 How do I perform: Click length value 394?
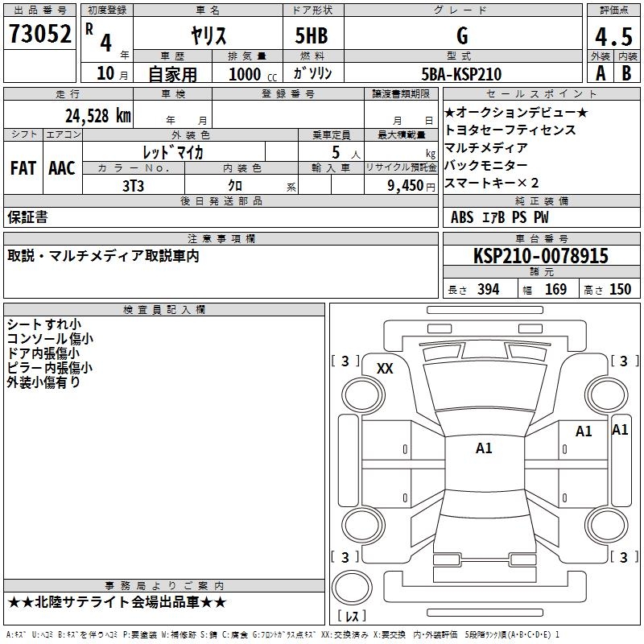(x=488, y=289)
